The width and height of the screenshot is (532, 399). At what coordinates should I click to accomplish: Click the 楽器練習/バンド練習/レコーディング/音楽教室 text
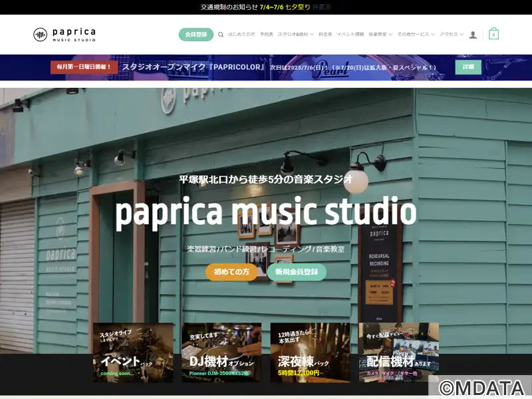pyautogui.click(x=266, y=249)
